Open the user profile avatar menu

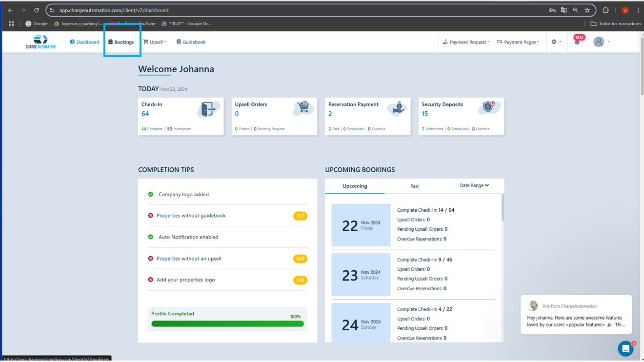click(x=602, y=42)
